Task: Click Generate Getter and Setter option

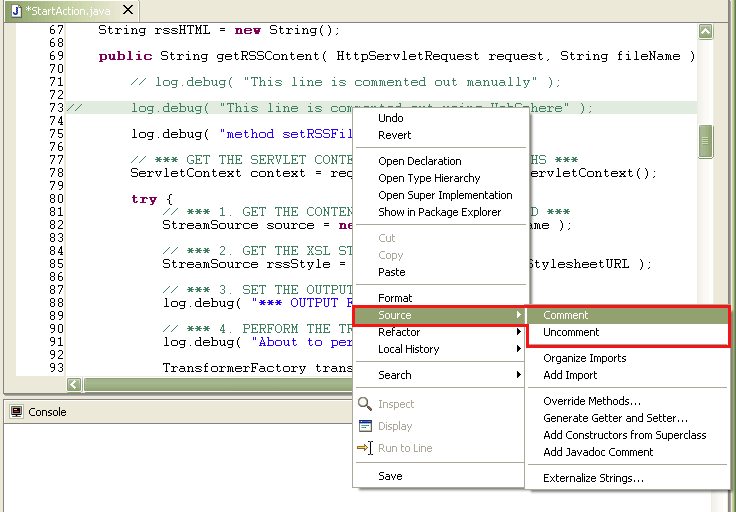Action: tap(615, 418)
